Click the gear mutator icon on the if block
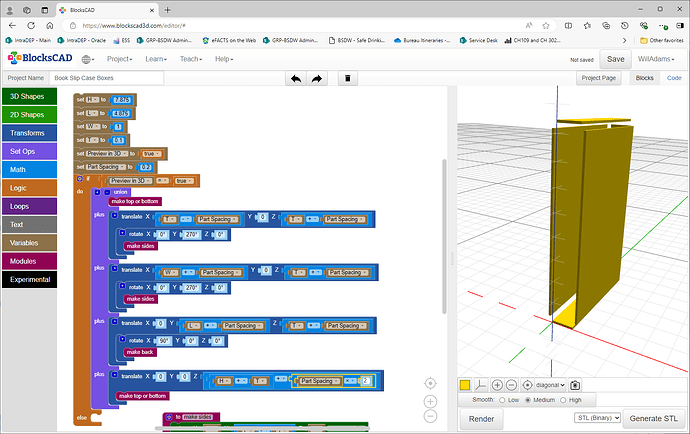Image resolution: width=690 pixels, height=434 pixels. coord(80,179)
